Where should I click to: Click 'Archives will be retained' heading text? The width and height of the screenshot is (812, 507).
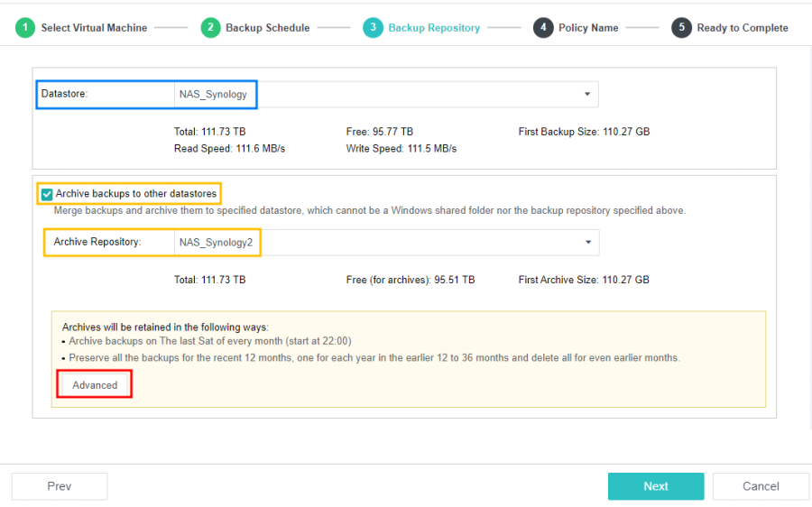pyautogui.click(x=165, y=327)
